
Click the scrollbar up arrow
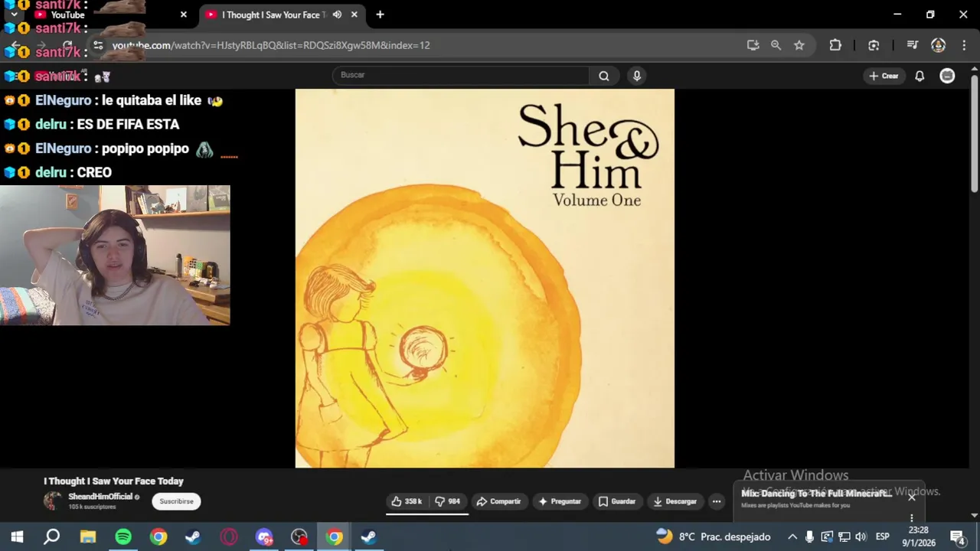pyautogui.click(x=974, y=70)
